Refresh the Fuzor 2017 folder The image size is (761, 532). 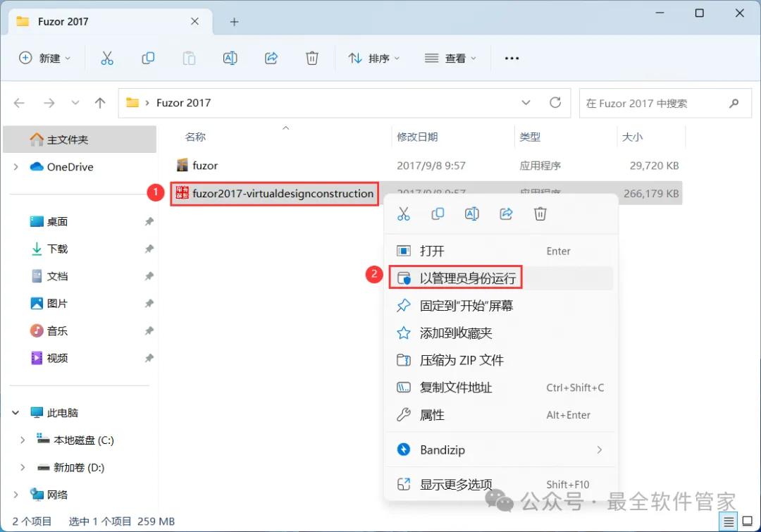click(x=555, y=102)
